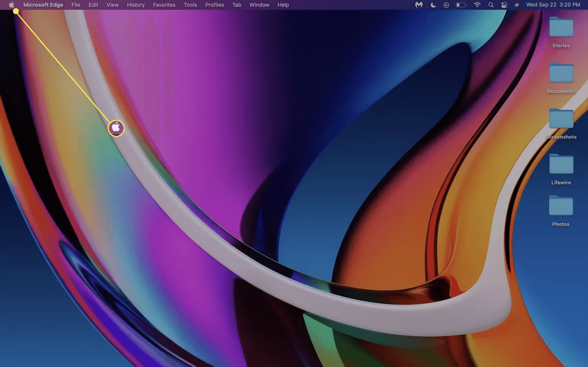Click the Malwarebytes menu bar icon
The image size is (588, 367).
(x=419, y=5)
